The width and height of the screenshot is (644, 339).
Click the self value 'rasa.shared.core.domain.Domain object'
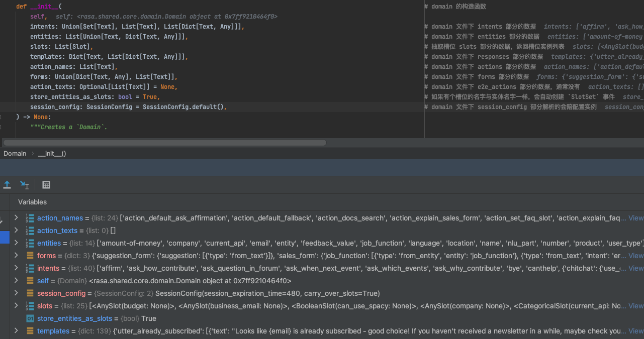tap(190, 281)
